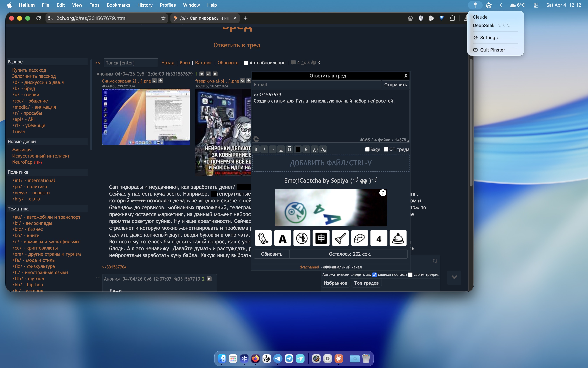Screen dimensions: 588x368
Task: Pick the no-littering captcha emoji
Action: coord(302,238)
